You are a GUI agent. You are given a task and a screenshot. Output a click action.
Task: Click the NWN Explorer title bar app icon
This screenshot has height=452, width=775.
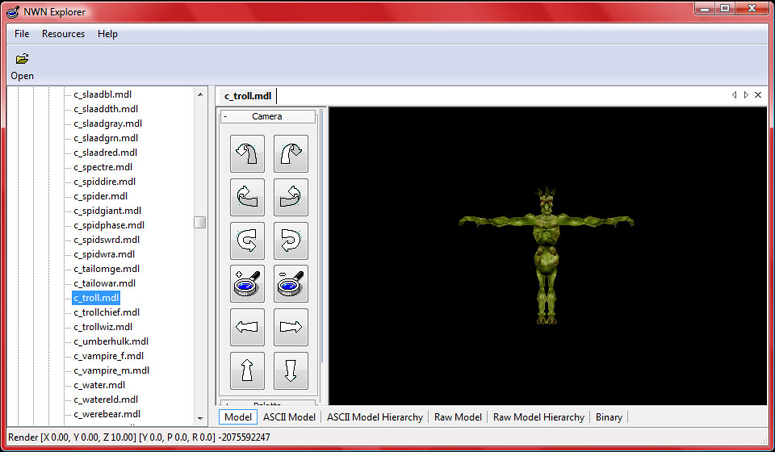click(13, 12)
